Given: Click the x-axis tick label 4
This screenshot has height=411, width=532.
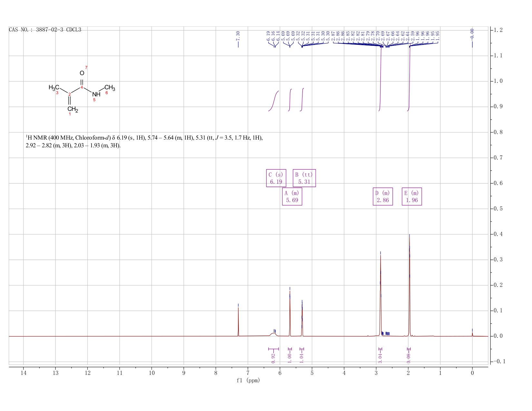Looking at the screenshot, I should click(344, 373).
